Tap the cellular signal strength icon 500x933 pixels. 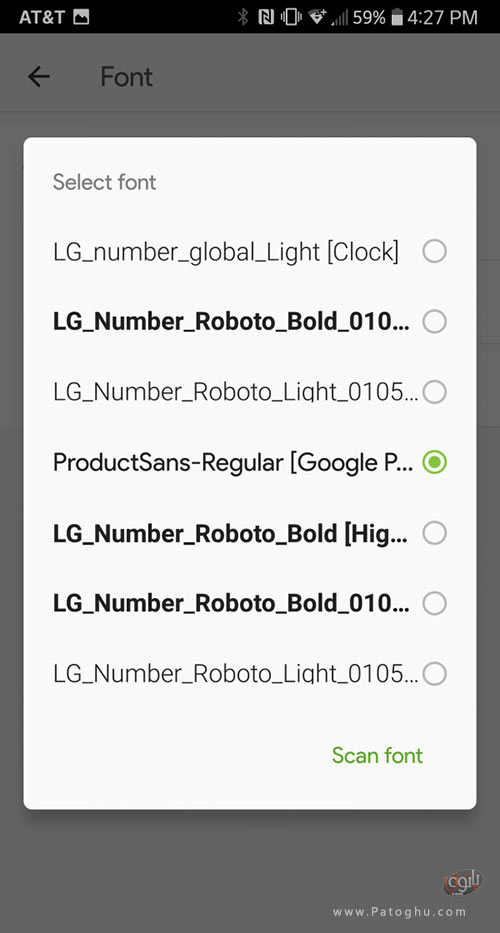[x=339, y=18]
